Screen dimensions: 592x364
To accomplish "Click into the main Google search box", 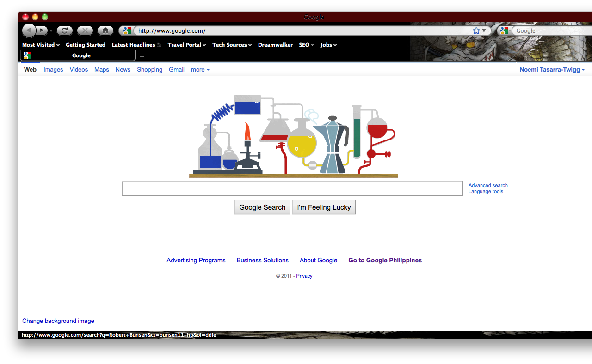I will click(292, 188).
